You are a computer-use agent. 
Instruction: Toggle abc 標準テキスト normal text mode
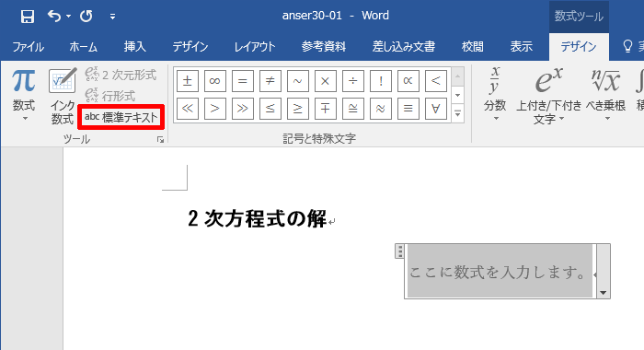coord(121,118)
